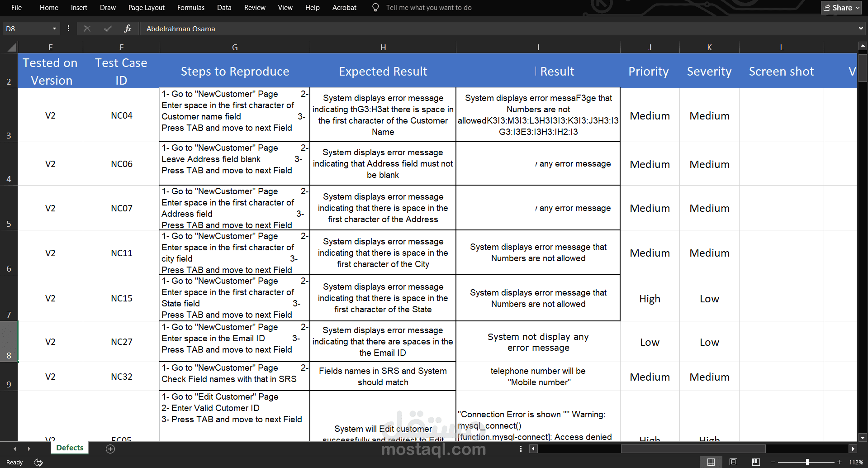The height and width of the screenshot is (468, 868).
Task: Click the Tell me search box
Action: 429,8
